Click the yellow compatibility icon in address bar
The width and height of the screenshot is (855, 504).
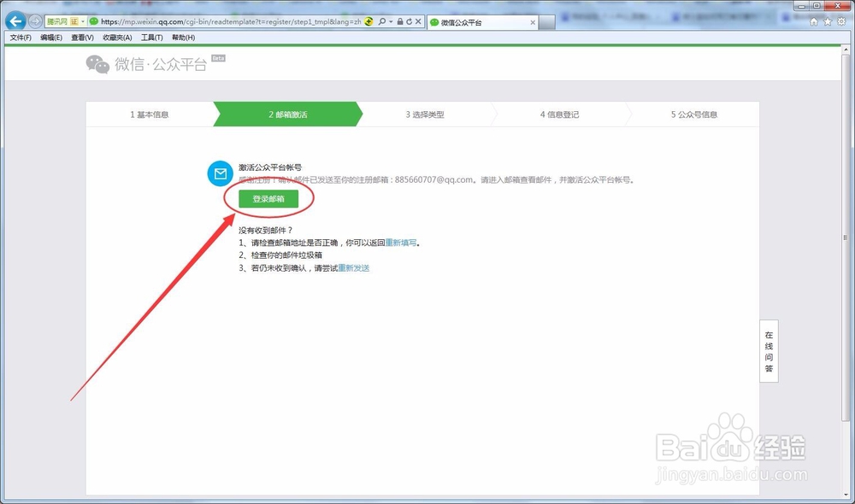tap(369, 22)
